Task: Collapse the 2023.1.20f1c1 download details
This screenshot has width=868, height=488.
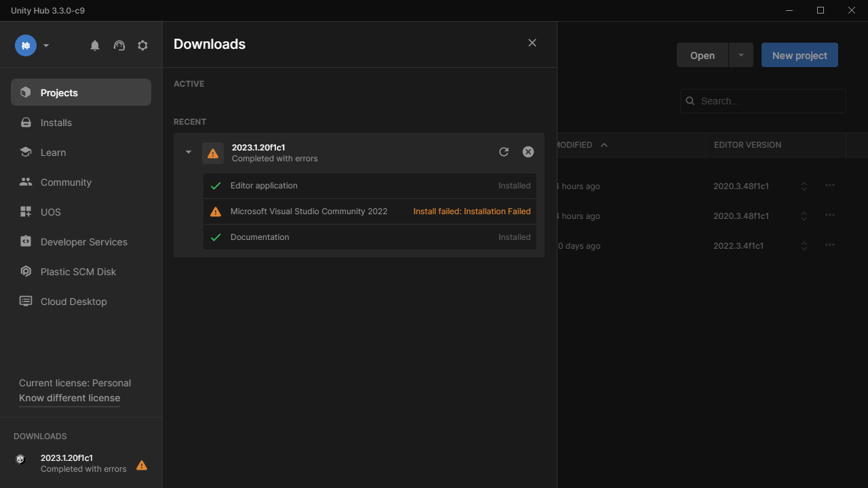Action: click(189, 152)
